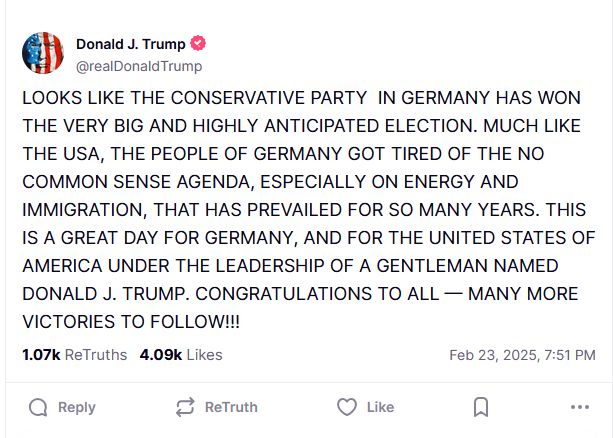Open the @realDonaldTrump handle link
This screenshot has width=613, height=438.
pos(139,66)
